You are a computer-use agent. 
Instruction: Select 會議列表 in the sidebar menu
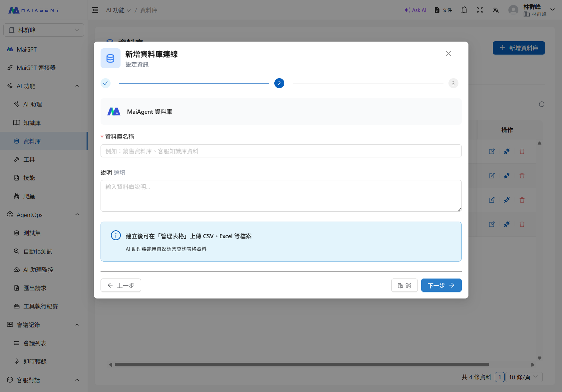[x=35, y=343]
